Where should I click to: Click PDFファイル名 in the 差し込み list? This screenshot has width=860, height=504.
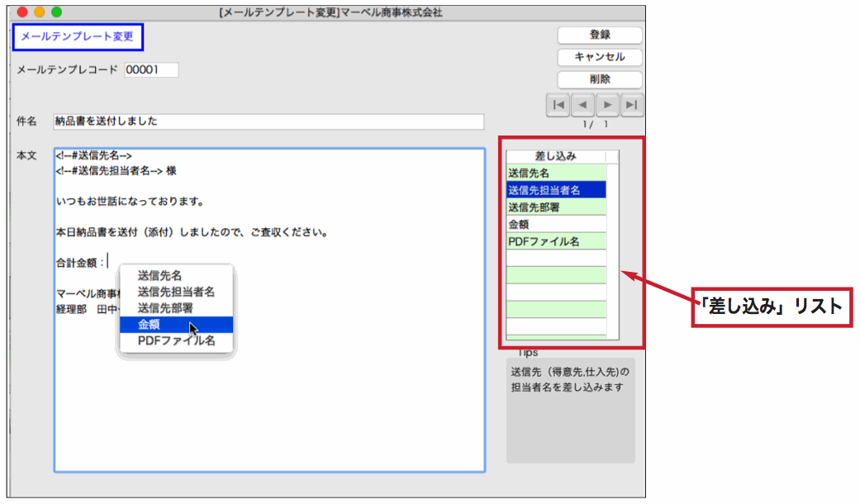(556, 241)
